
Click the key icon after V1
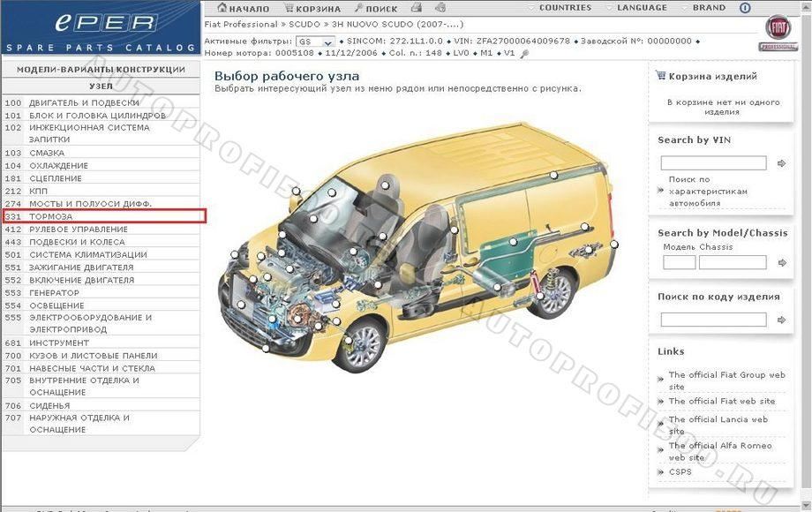tap(524, 53)
